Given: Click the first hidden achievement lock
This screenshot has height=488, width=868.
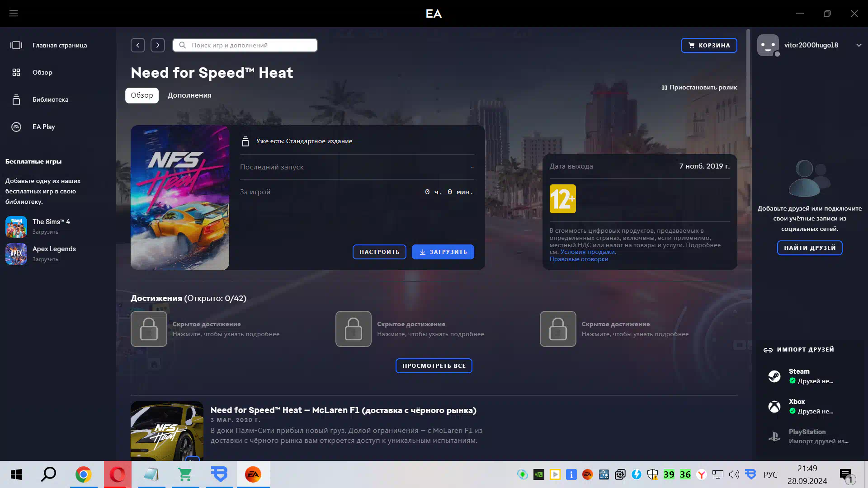Looking at the screenshot, I should [149, 329].
